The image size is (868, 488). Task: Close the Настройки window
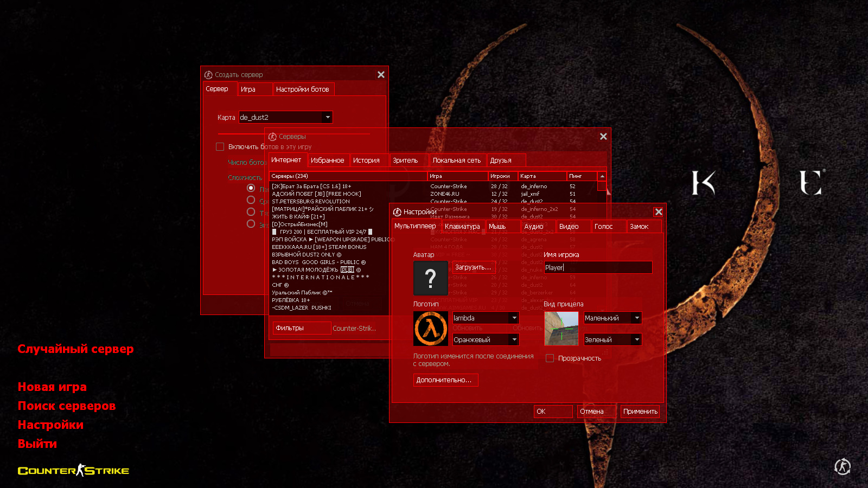pyautogui.click(x=658, y=212)
